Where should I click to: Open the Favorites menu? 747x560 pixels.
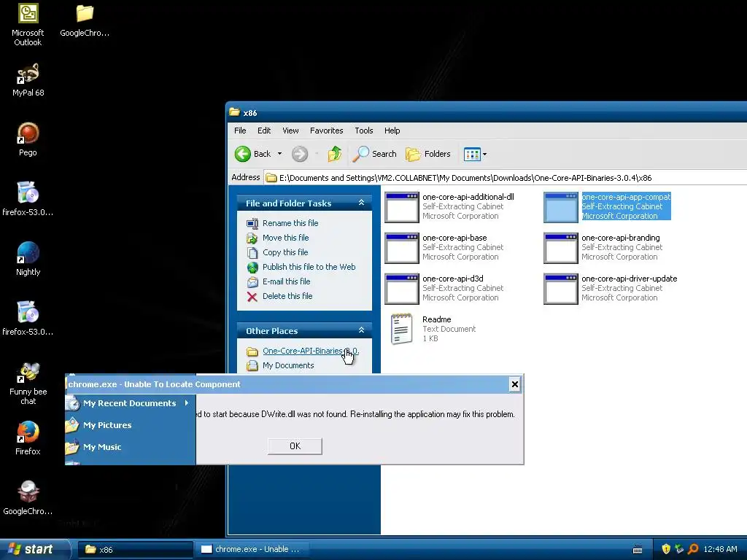[326, 131]
